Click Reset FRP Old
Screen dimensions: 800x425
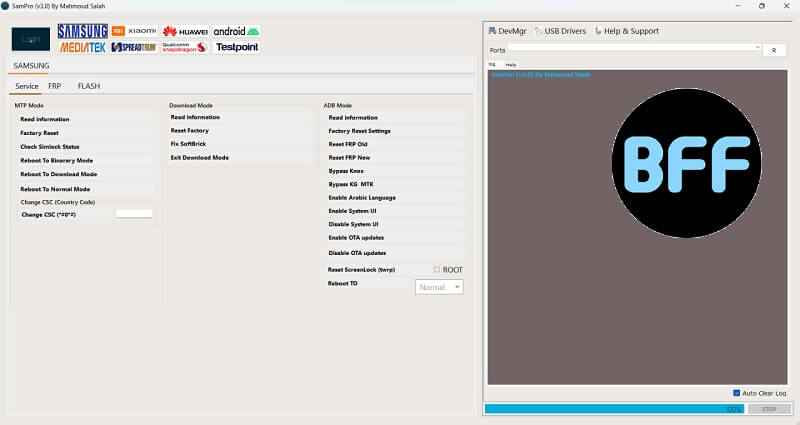[x=395, y=144]
